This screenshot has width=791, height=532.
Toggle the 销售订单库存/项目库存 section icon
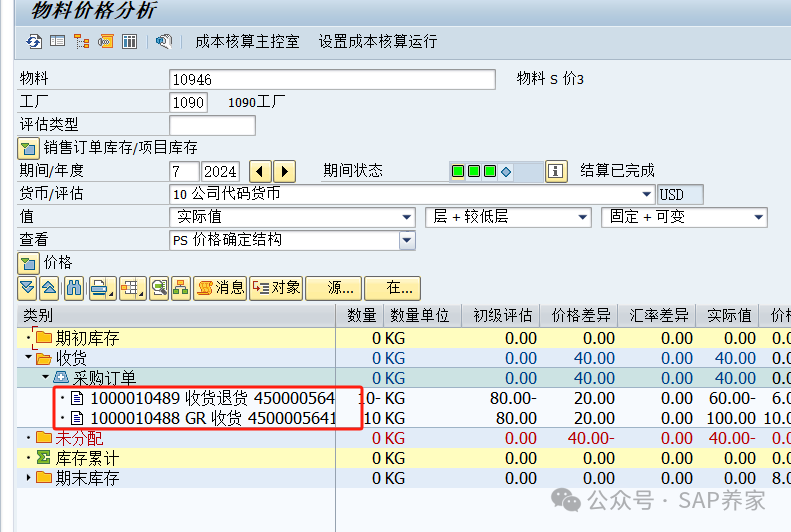[28, 148]
